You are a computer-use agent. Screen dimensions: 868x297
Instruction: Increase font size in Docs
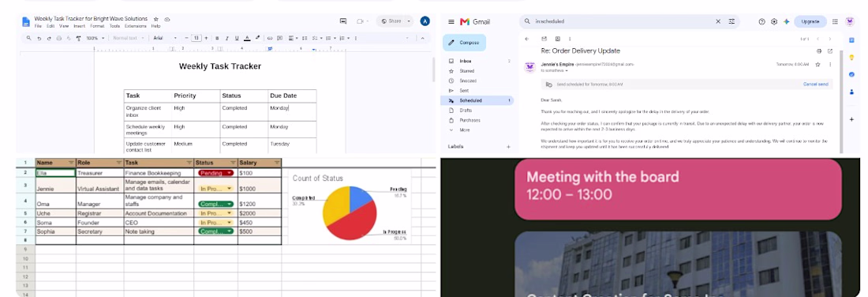pos(207,38)
